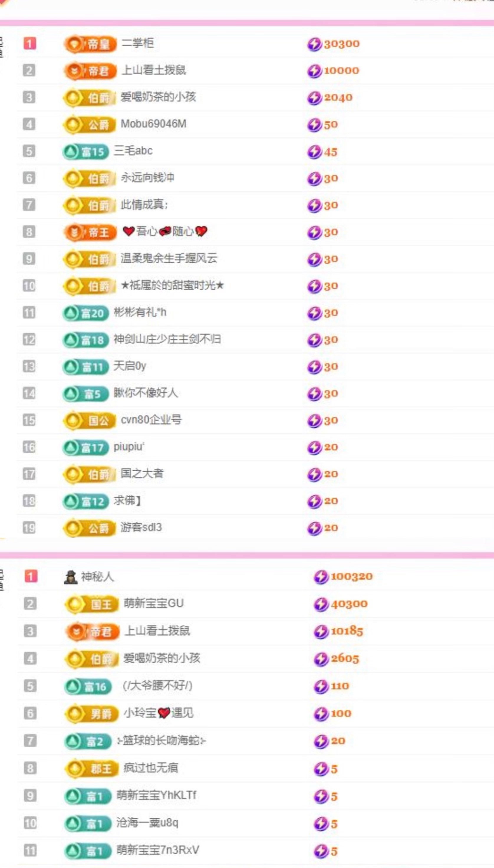Image resolution: width=494 pixels, height=868 pixels.
Task: Click username 求佛】
Action: tap(127, 501)
